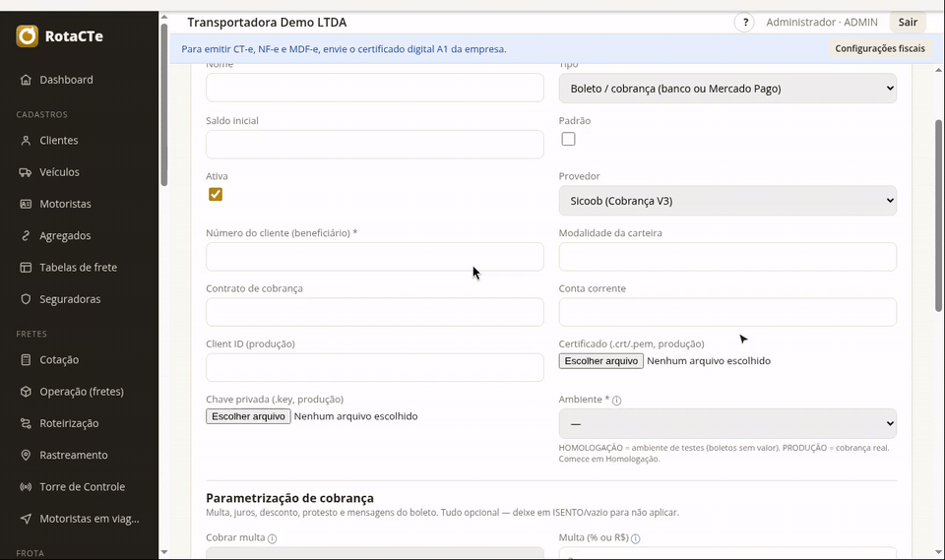The image size is (945, 560).
Task: Click Transportadora Demo LTDA title
Action: coord(267,23)
